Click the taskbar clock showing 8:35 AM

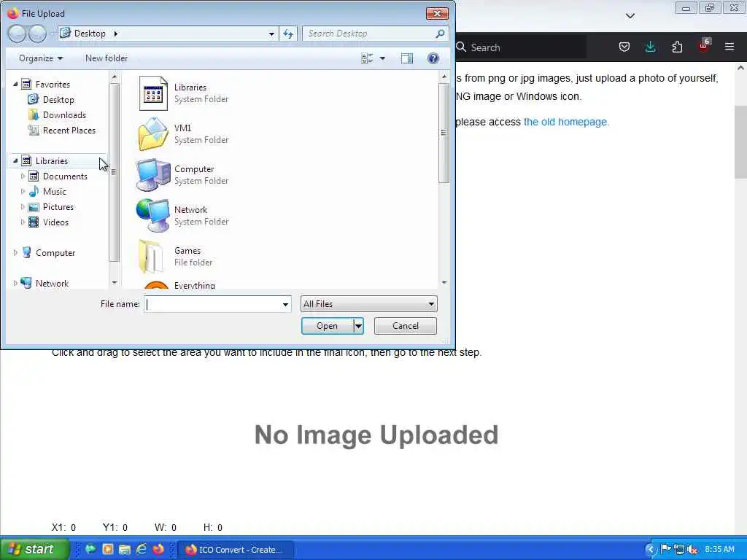[x=719, y=550]
